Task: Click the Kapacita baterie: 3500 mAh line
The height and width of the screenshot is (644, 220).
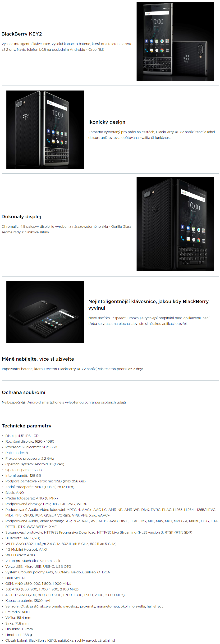Action: tap(28, 600)
